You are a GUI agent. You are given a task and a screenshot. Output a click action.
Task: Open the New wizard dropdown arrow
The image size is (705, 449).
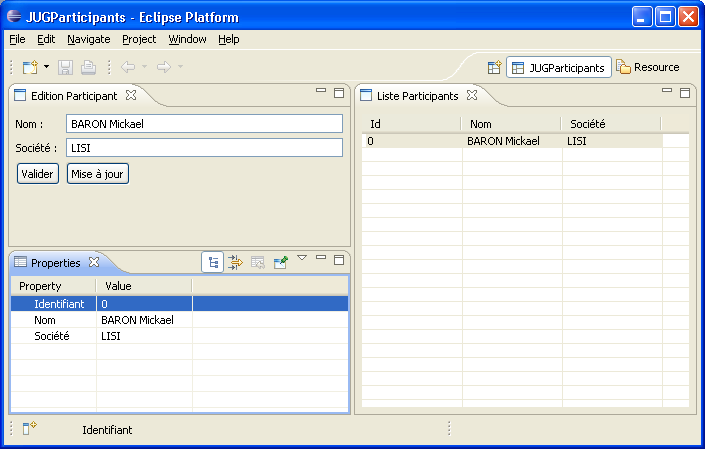[x=46, y=67]
